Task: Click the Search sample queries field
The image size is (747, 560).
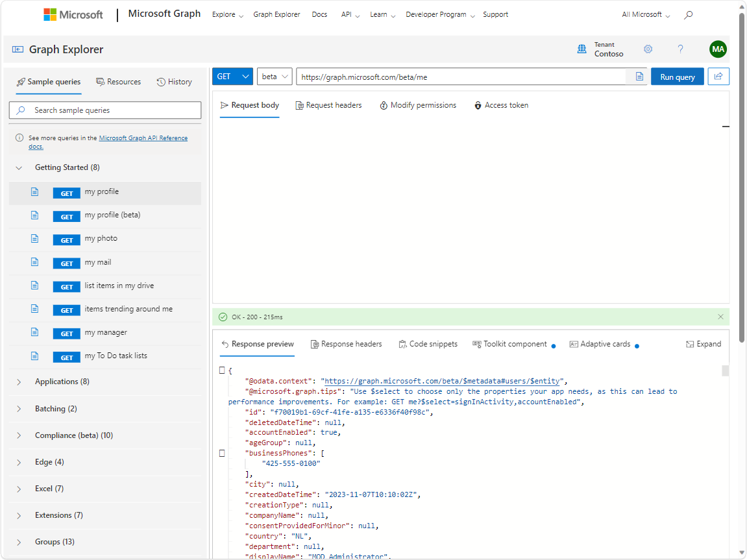Action: 105,110
